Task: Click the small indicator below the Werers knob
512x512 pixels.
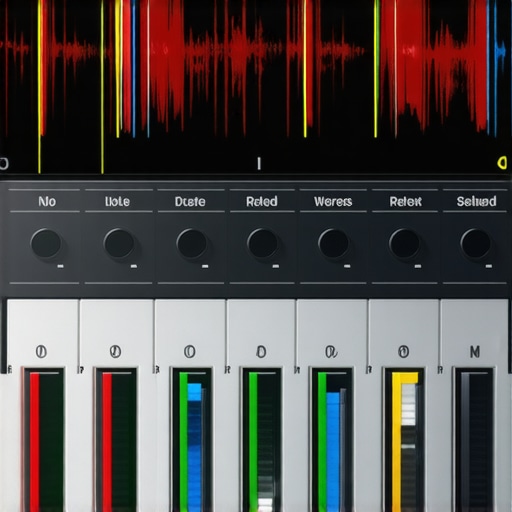Action: (347, 266)
